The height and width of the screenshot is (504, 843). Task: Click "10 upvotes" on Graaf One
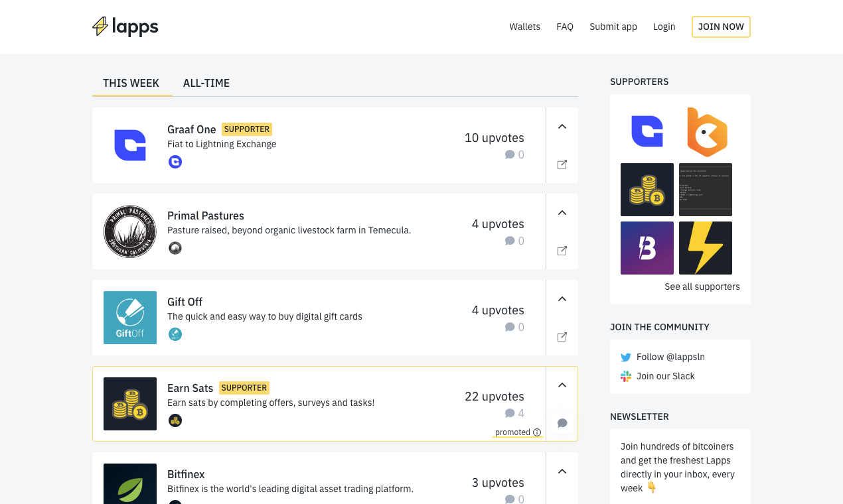[x=495, y=138]
